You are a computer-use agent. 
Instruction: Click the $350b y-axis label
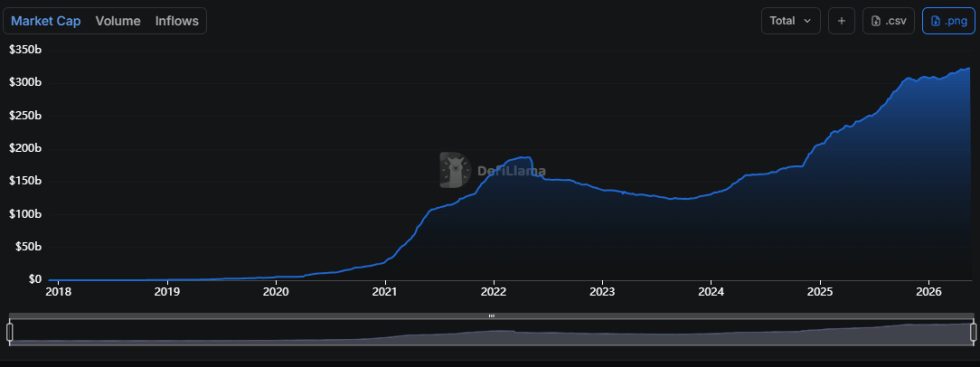(x=25, y=50)
